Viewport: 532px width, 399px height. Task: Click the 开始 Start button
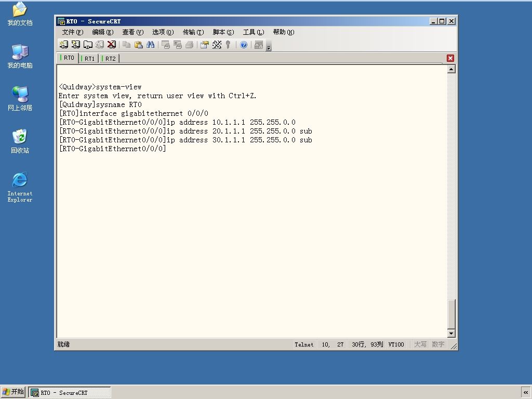(x=13, y=392)
